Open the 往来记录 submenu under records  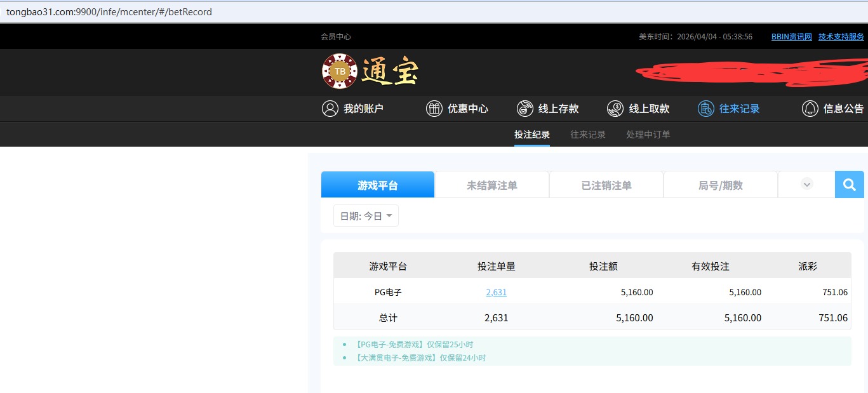(x=587, y=135)
